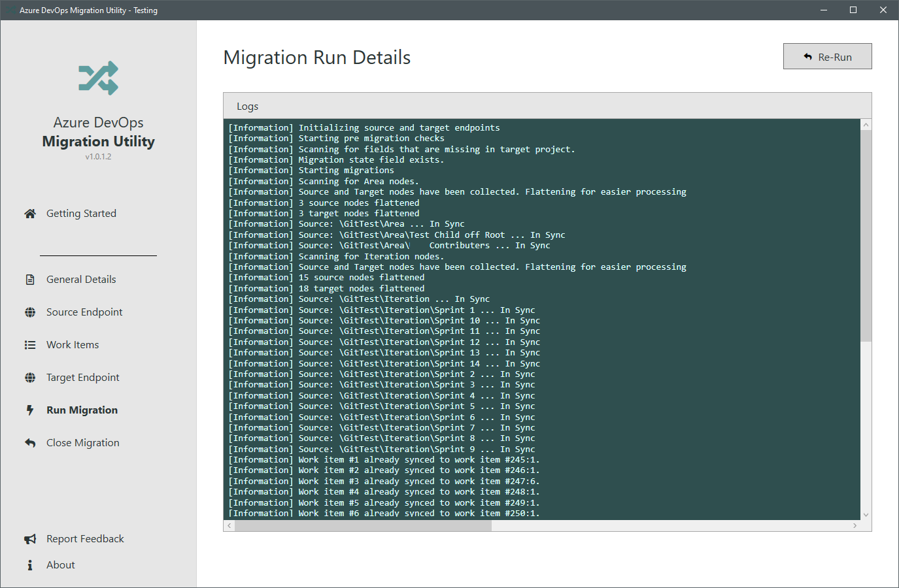Click log line 'Test Child off Root ... In Sync'
The height and width of the screenshot is (588, 899).
pos(397,235)
